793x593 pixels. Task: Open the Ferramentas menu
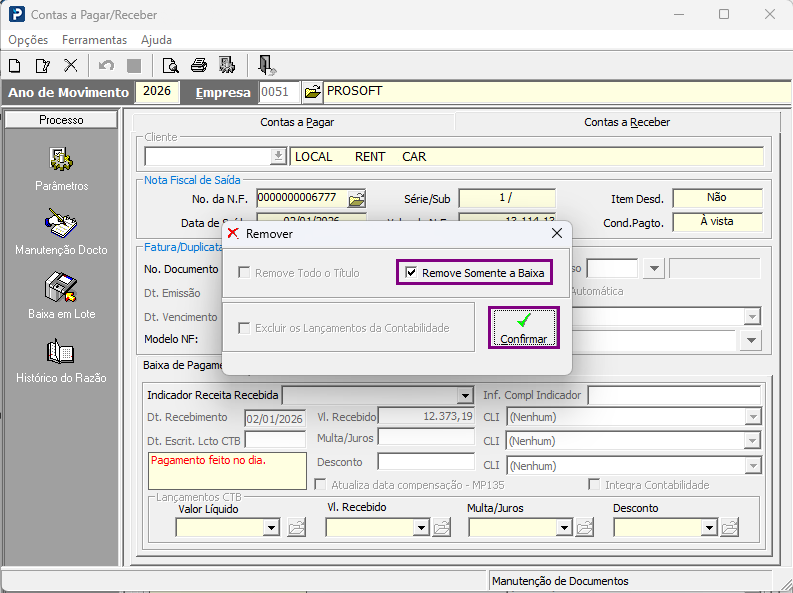[x=95, y=40]
